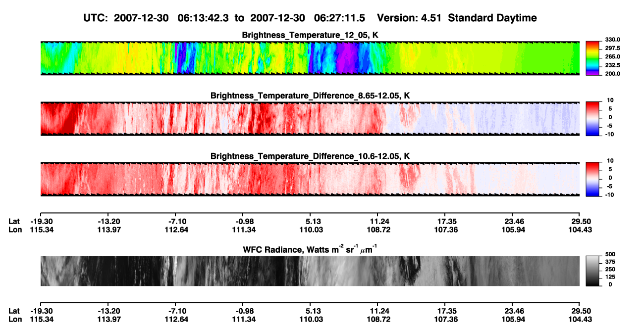644x330 pixels.
Task: Click upper axis latitude value 29.50
Action: click(580, 222)
